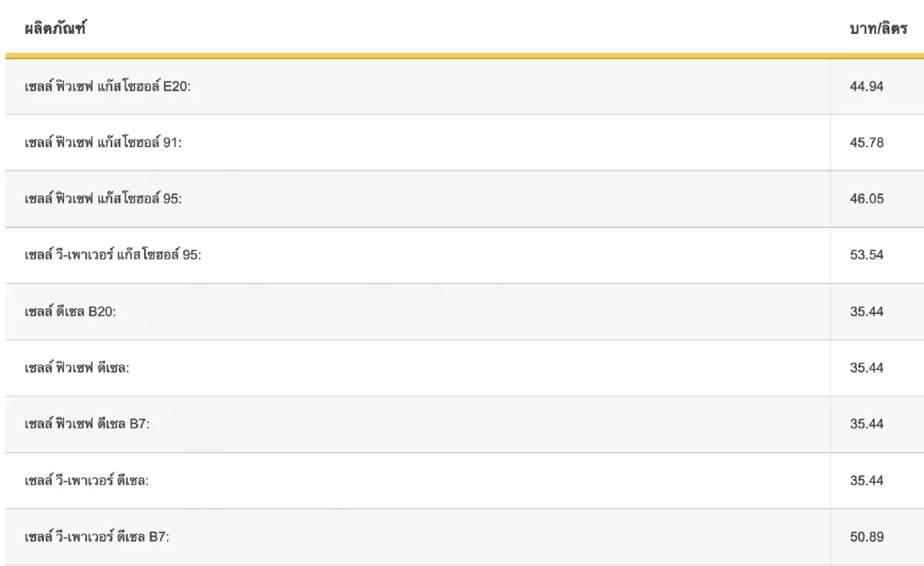
Task: Click the price for เชลล์ ดีเซล B20
Action: [866, 312]
